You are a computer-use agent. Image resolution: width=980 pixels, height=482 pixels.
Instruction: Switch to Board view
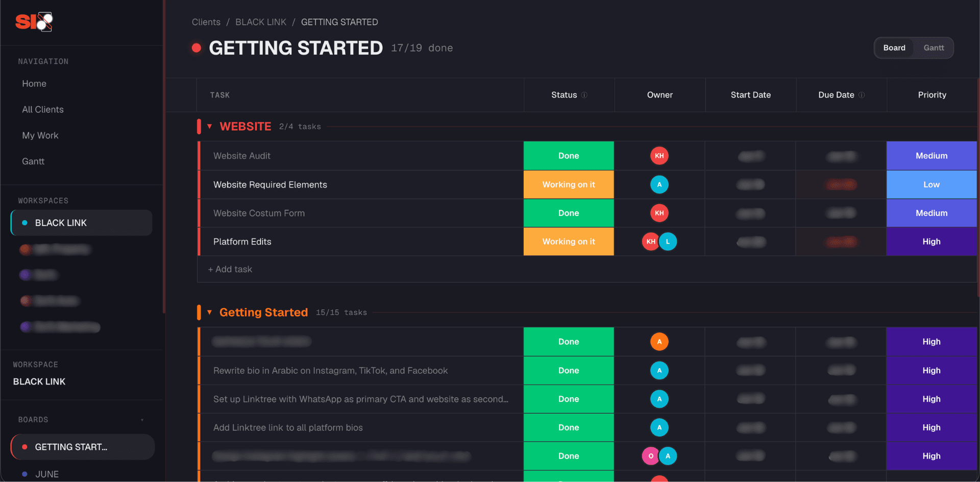tap(894, 48)
